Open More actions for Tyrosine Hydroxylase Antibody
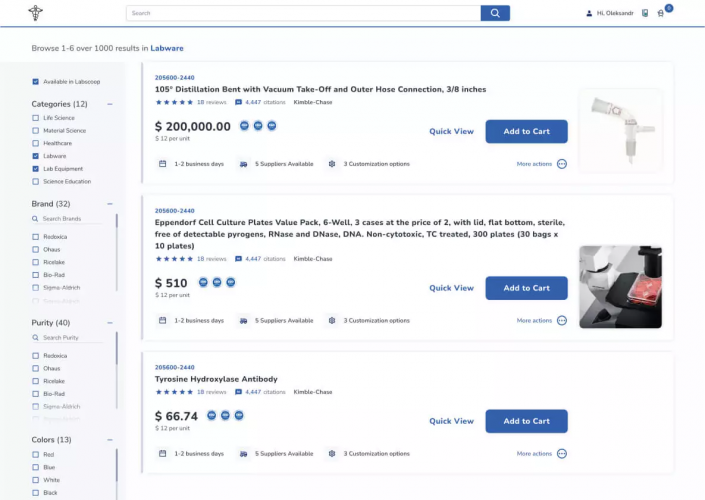 click(x=562, y=453)
